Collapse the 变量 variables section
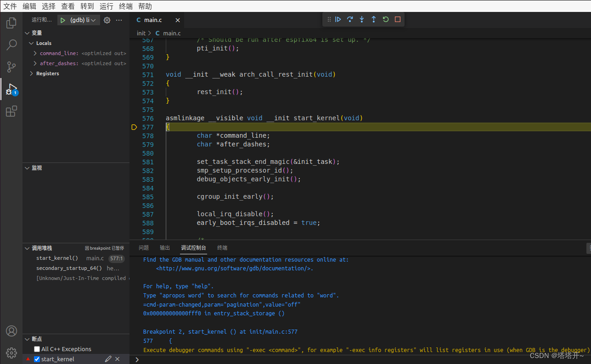 click(27, 33)
